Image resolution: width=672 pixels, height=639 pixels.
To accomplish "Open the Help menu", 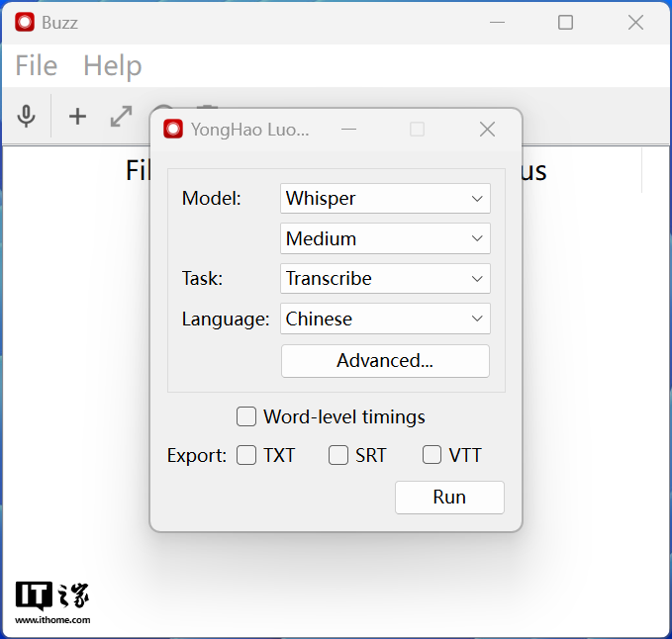I will 112,66.
